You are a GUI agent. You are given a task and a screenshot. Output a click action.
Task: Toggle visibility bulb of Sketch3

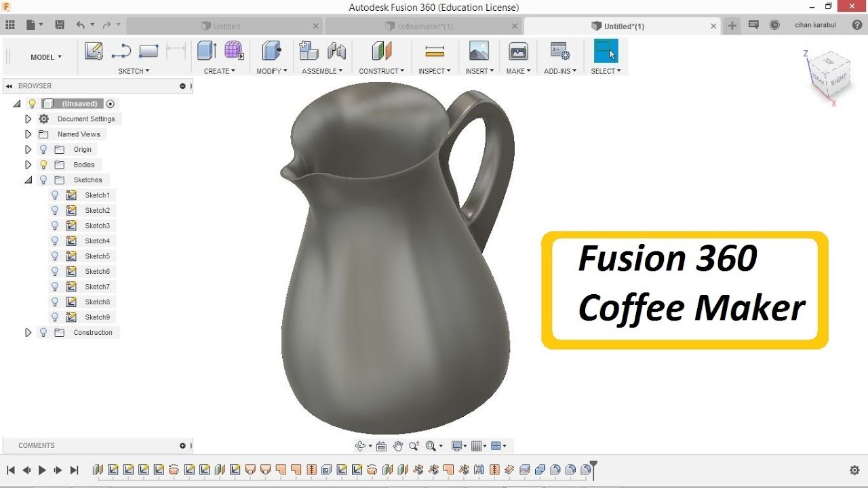[x=56, y=226]
